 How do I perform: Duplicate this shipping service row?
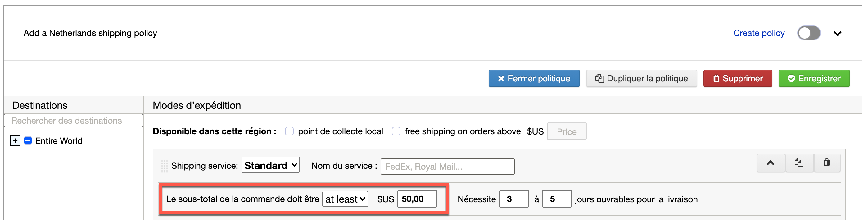[799, 163]
